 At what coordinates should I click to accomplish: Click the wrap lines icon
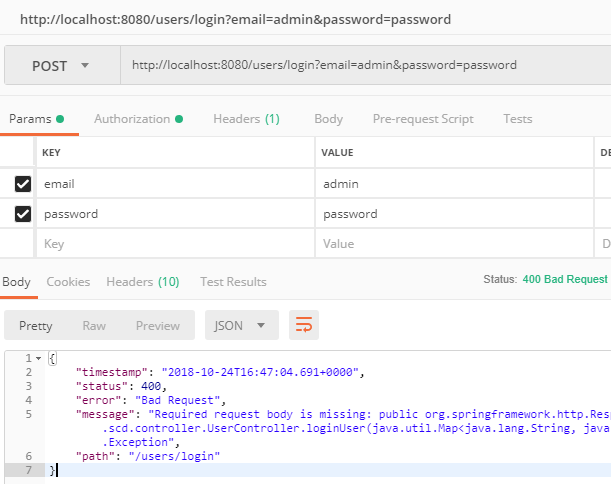(304, 325)
